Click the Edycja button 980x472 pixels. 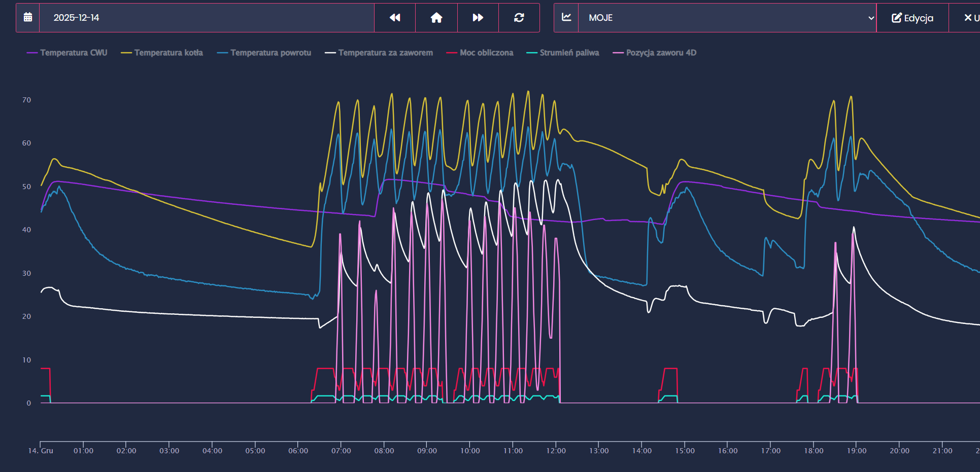click(913, 18)
